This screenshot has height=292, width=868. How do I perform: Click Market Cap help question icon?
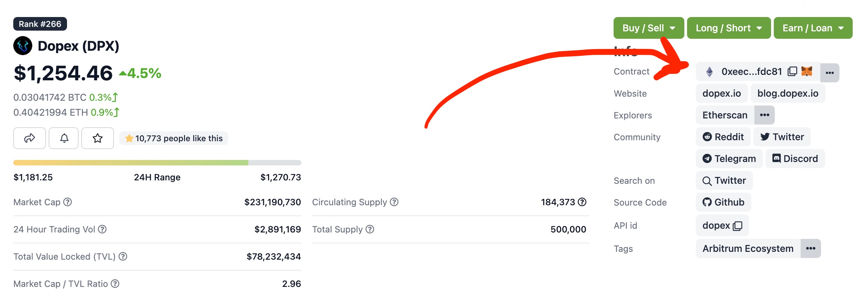coord(68,202)
